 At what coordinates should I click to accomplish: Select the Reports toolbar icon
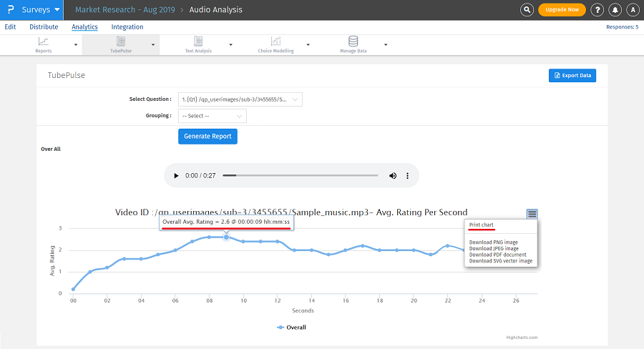click(x=44, y=43)
